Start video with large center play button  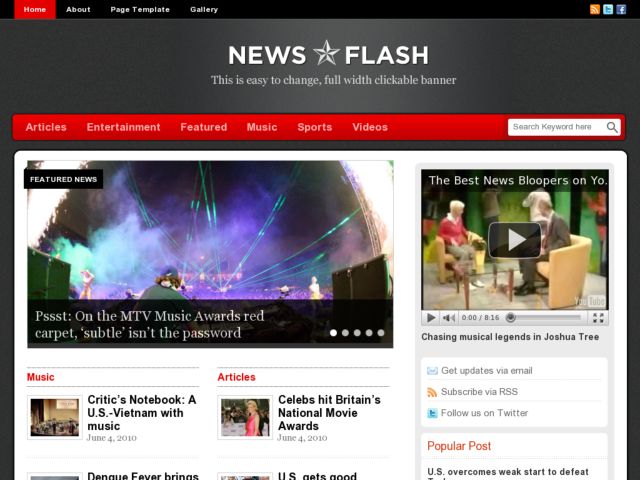tap(515, 240)
